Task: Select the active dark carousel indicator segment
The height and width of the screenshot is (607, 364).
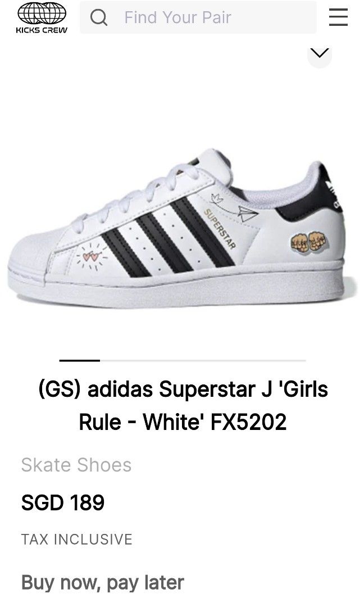Action: point(80,360)
